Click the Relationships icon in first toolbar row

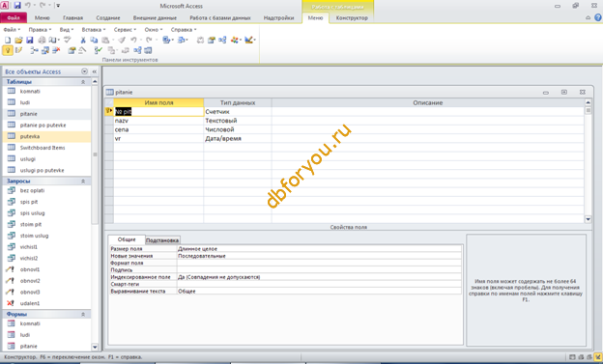click(222, 40)
